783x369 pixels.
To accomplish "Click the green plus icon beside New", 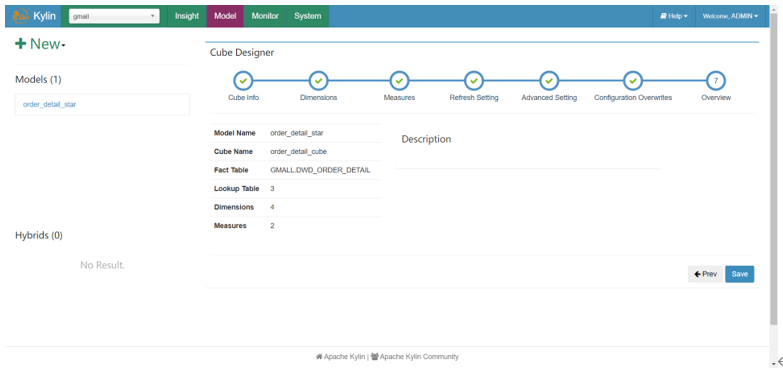I will pyautogui.click(x=20, y=44).
